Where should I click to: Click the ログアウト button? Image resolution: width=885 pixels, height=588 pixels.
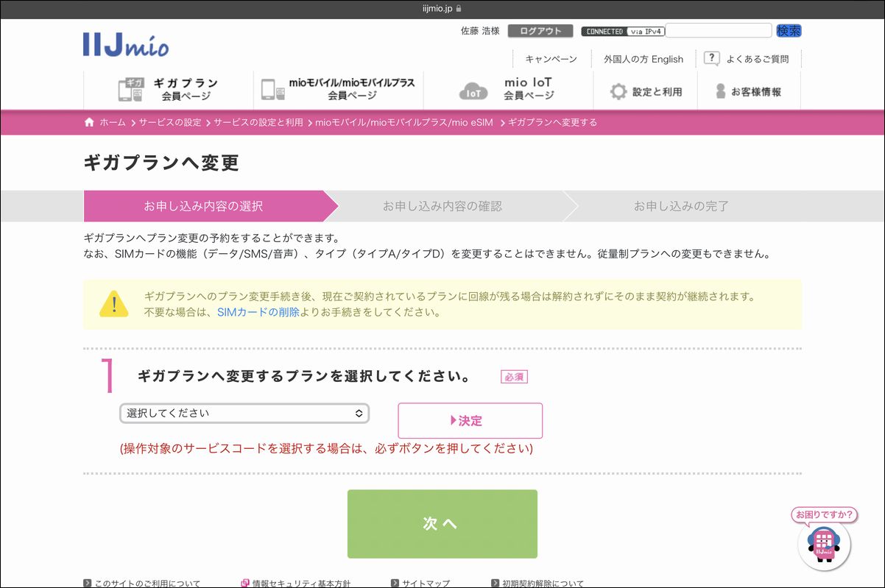coord(540,31)
